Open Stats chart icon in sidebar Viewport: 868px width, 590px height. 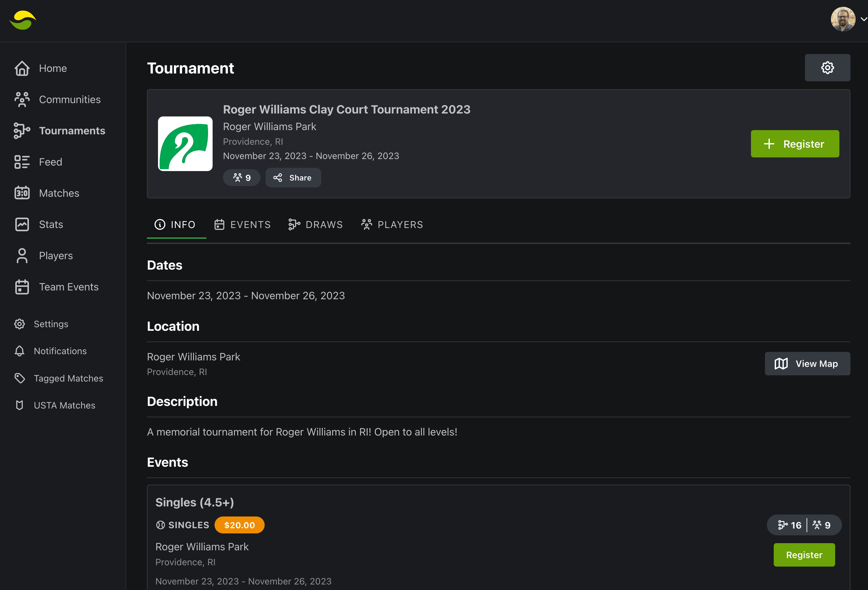[22, 224]
